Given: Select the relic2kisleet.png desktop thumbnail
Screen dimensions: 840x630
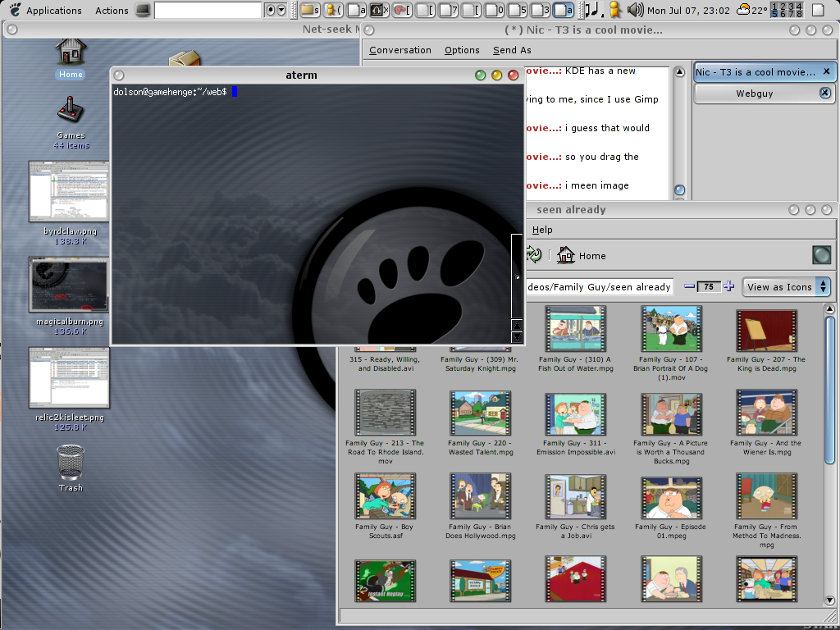Looking at the screenshot, I should click(70, 377).
